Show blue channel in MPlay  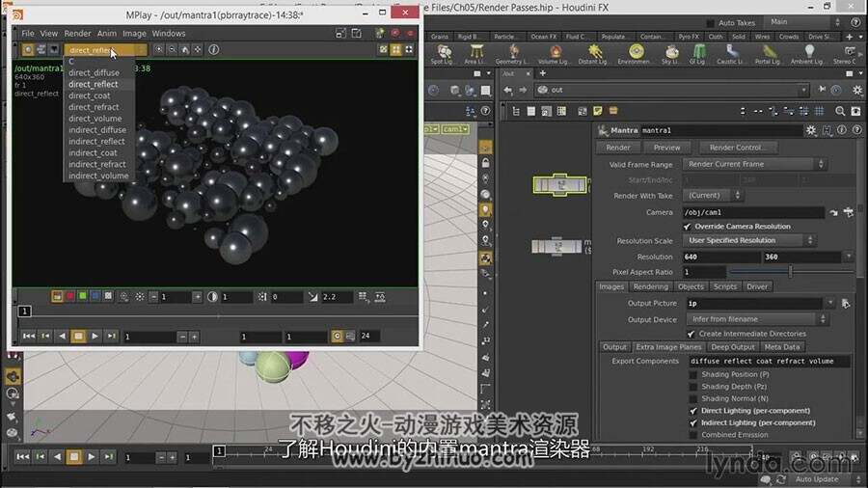(x=95, y=297)
